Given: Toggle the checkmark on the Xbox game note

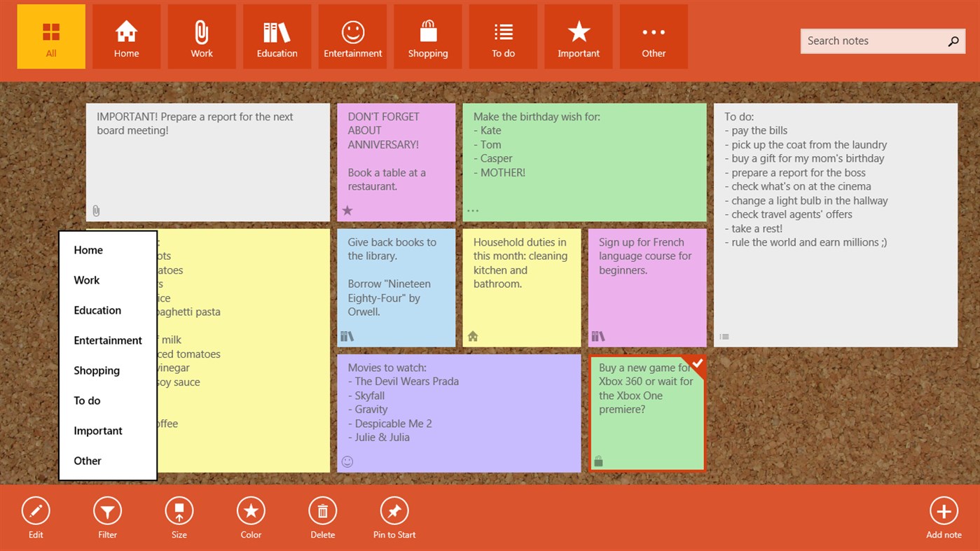Looking at the screenshot, I should coord(697,363).
